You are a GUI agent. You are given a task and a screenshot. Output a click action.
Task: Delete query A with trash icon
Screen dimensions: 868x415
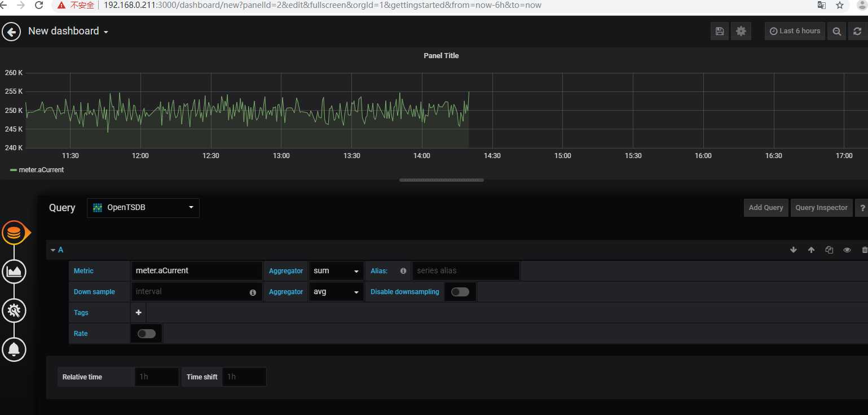point(865,250)
